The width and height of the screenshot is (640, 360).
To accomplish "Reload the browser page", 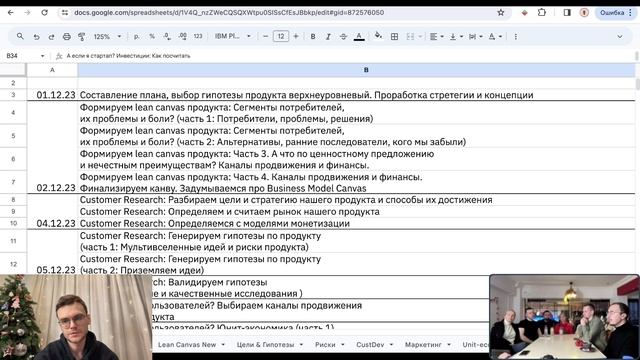I will click(44, 13).
